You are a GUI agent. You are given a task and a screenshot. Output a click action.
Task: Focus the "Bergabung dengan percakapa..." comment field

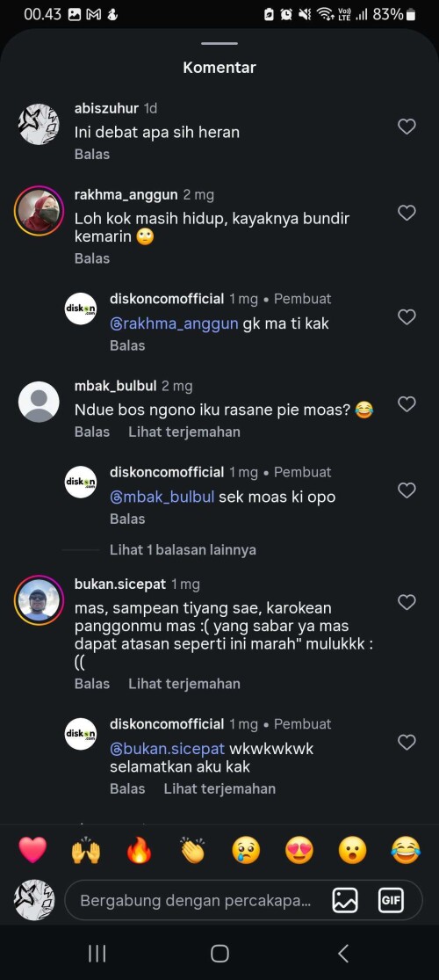(x=196, y=901)
